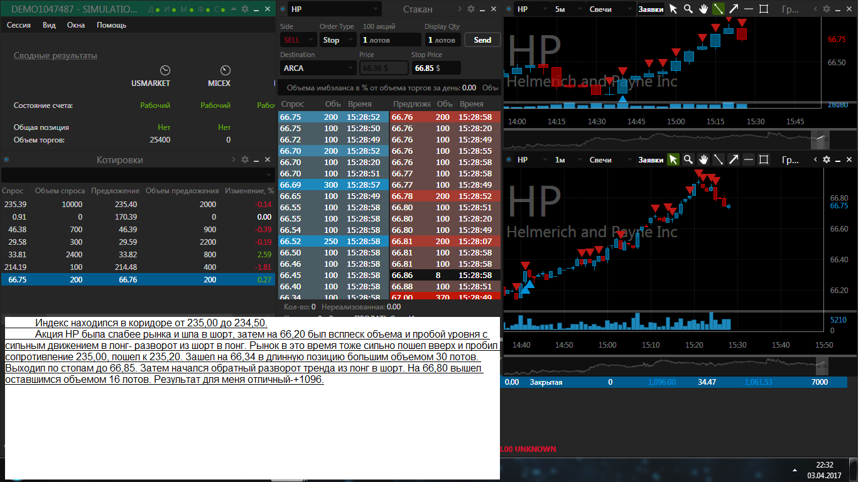Activate the magnifier zoom tool in the 5м chart

coord(688,9)
